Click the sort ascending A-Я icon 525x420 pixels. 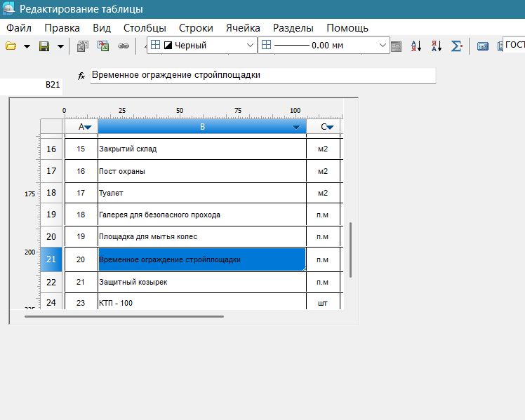[x=416, y=46]
